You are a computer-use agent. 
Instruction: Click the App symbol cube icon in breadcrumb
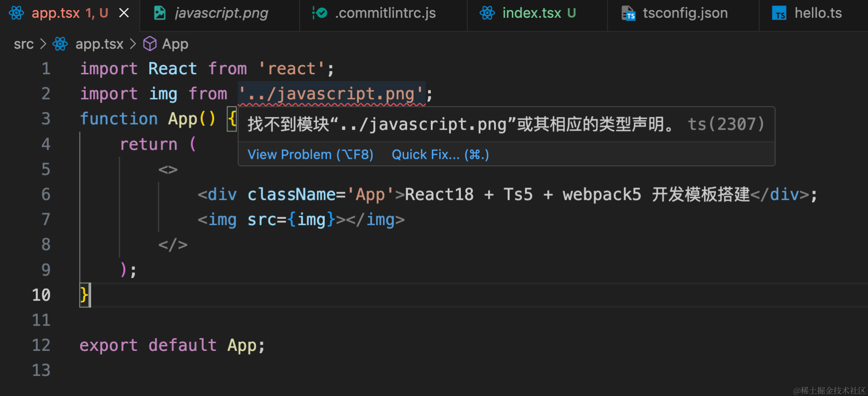150,44
